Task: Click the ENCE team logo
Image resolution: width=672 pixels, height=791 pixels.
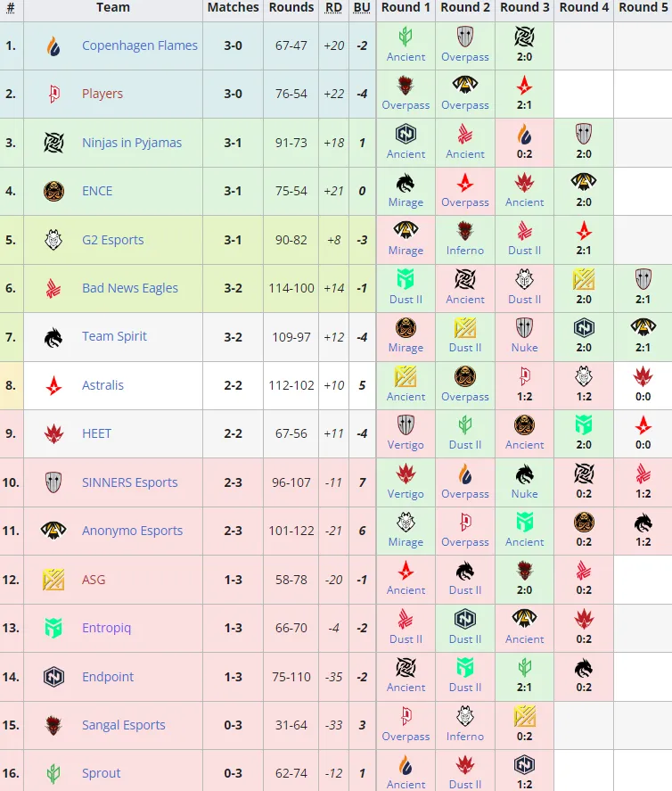Action: tap(53, 191)
